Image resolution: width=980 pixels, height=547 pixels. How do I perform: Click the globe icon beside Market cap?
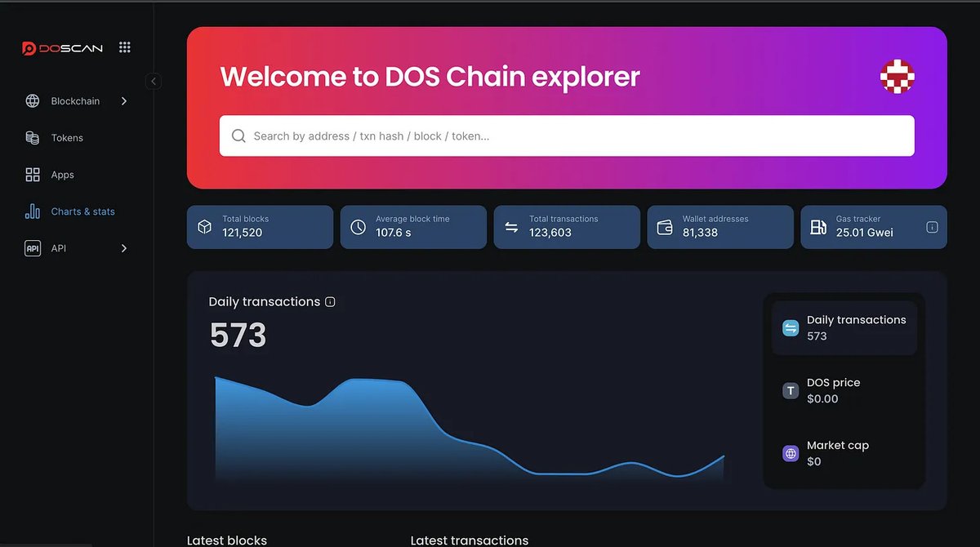click(790, 453)
